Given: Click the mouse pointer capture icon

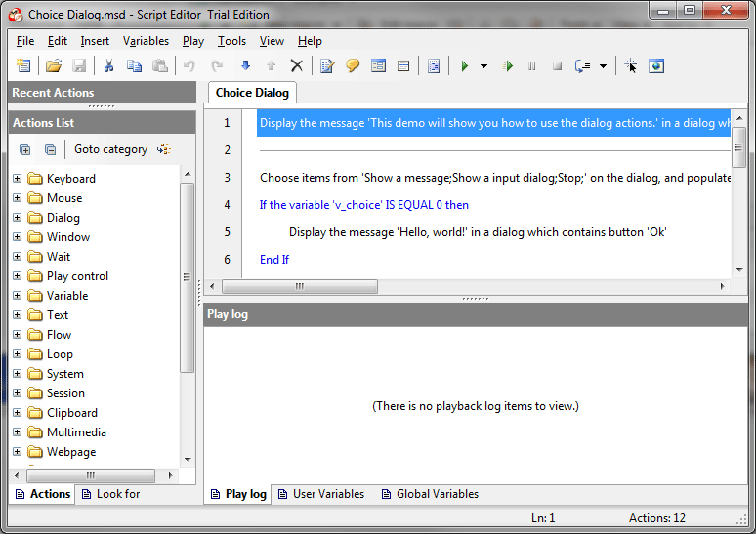Looking at the screenshot, I should [631, 65].
